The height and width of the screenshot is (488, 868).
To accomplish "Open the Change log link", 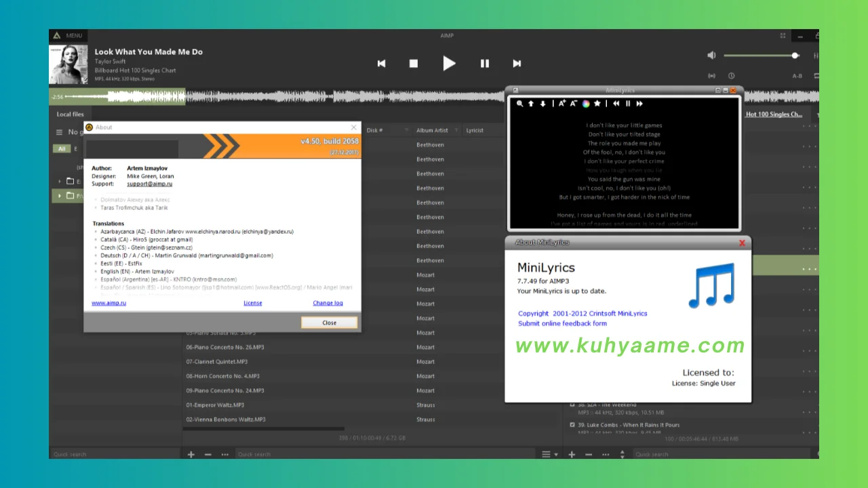I will click(328, 303).
